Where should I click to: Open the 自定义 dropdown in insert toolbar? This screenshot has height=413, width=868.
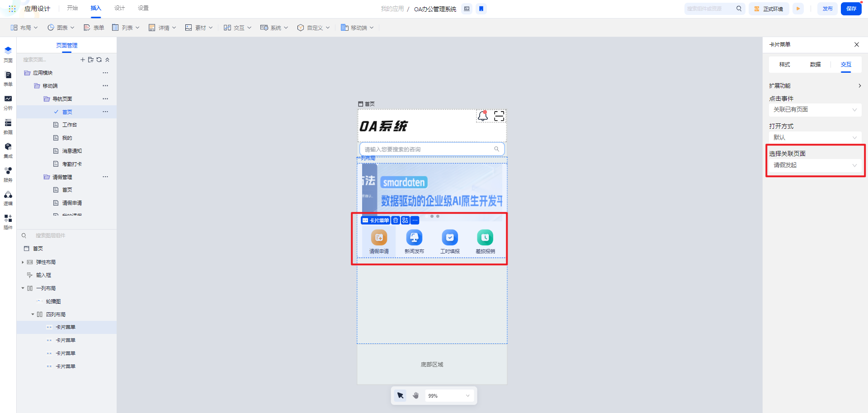point(314,28)
